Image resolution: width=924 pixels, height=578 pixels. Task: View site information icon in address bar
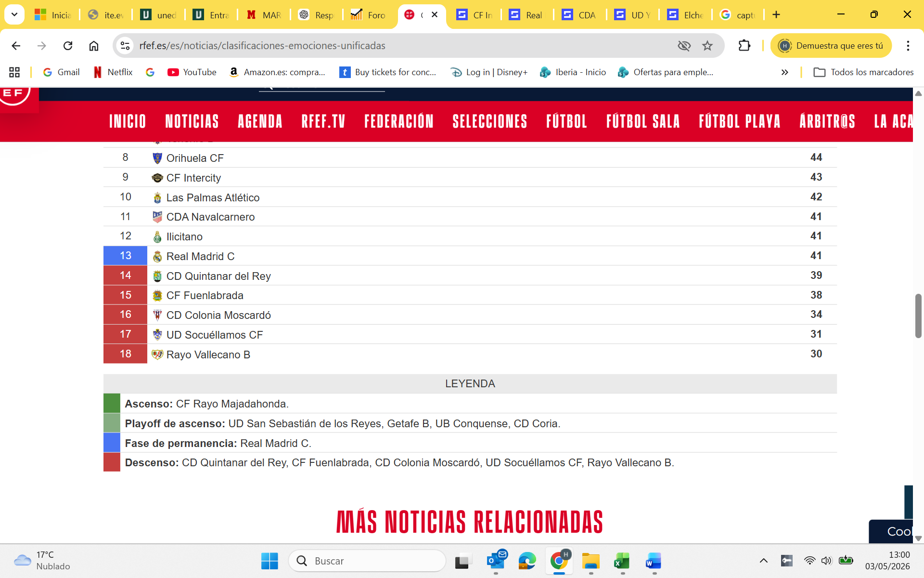[x=125, y=46]
